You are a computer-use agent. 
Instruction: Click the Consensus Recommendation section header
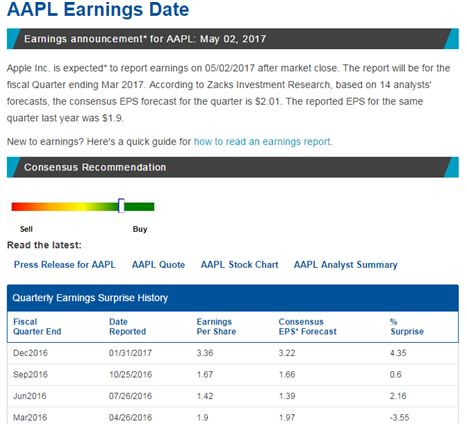click(233, 167)
